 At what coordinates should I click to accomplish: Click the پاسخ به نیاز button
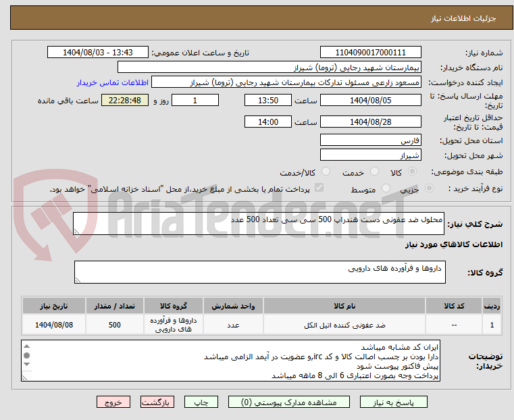coord(393,402)
